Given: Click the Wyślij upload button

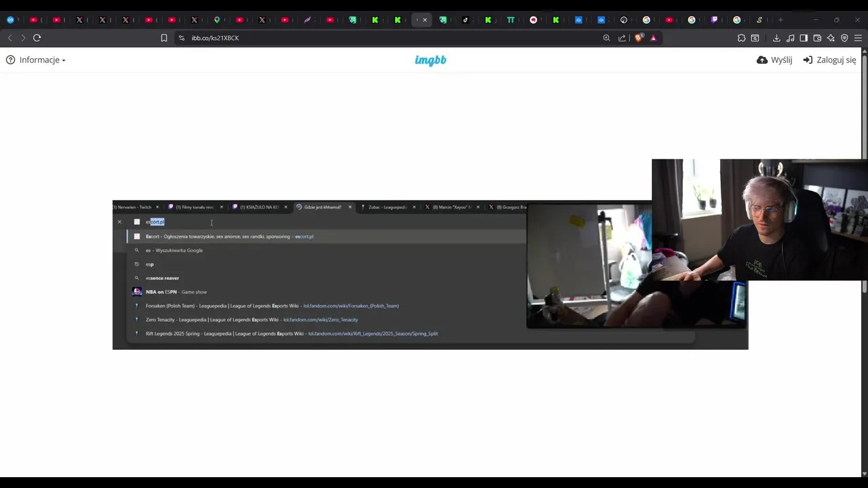Looking at the screenshot, I should pyautogui.click(x=774, y=60).
